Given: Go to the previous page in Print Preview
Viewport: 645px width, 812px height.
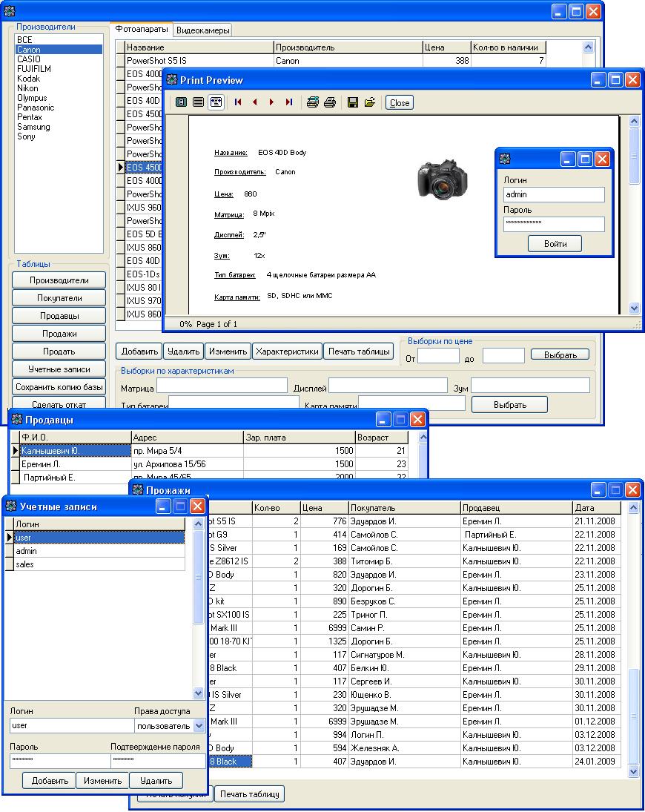Looking at the screenshot, I should pos(255,102).
